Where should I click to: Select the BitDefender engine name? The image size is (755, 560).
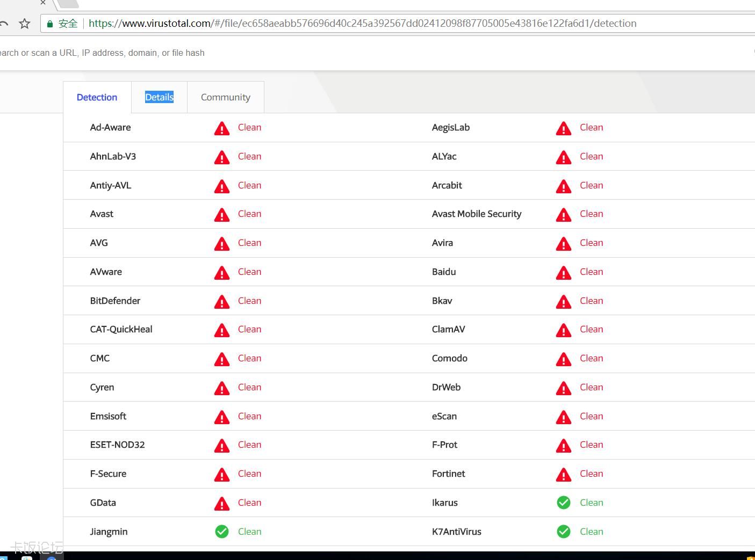tap(115, 301)
